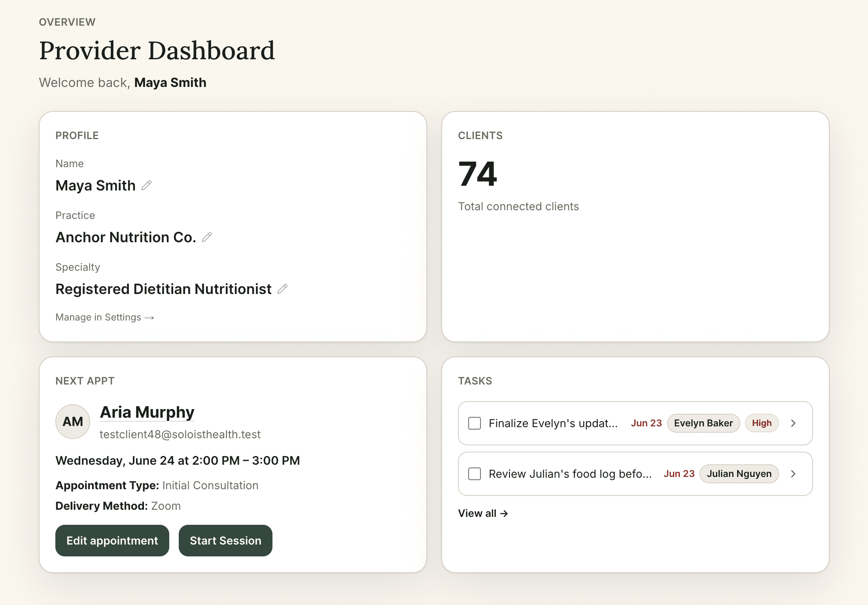Check off the Finalize Evelyn's update task
Screen dimensions: 868x605
[475, 423]
